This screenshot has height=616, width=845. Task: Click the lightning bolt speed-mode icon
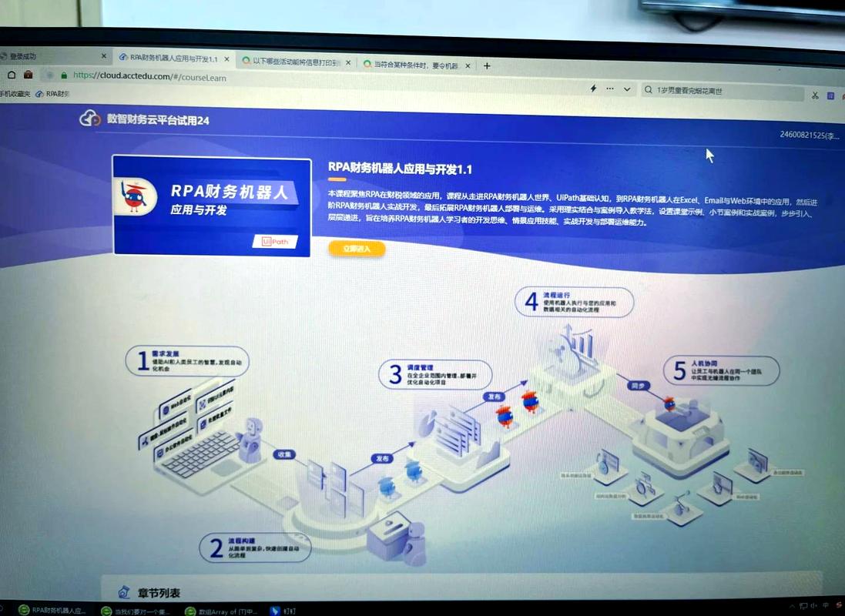[593, 89]
